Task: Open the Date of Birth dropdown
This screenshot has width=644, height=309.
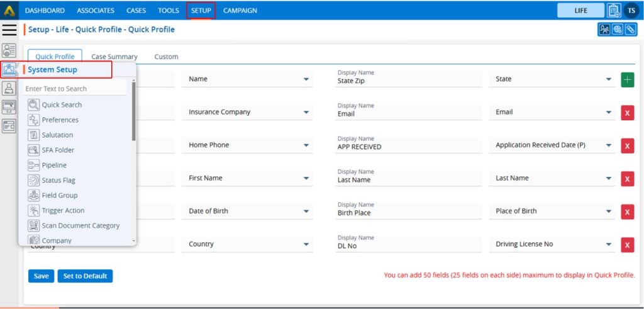Action: coord(306,211)
